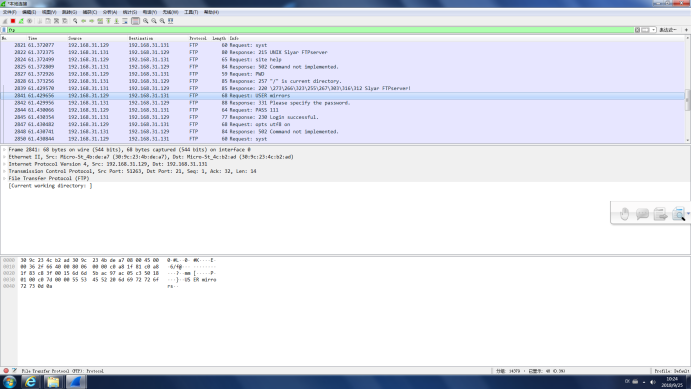This screenshot has width=692, height=389.
Task: Open display filter bookmarks icon
Action: (4, 30)
